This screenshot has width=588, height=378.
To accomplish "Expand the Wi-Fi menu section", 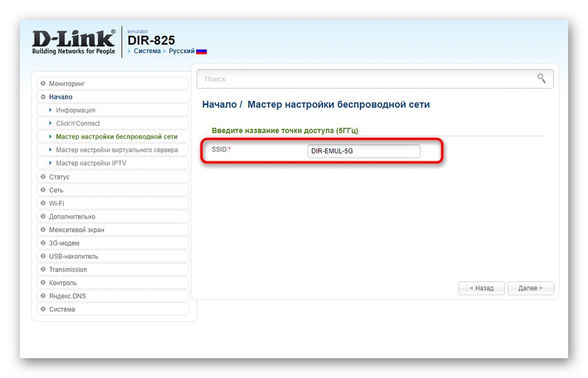I will point(113,204).
